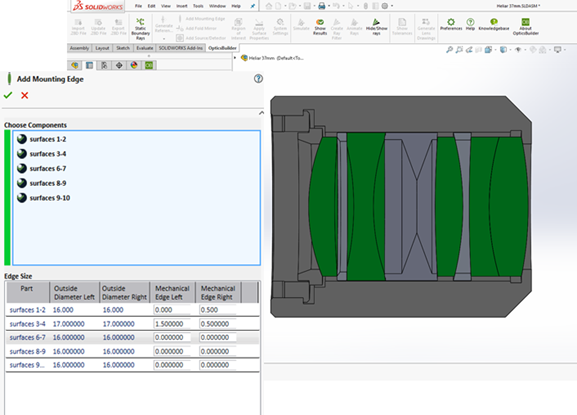Click the Zoom to Area icon
Viewport: 577px width, 415px height.
click(459, 49)
